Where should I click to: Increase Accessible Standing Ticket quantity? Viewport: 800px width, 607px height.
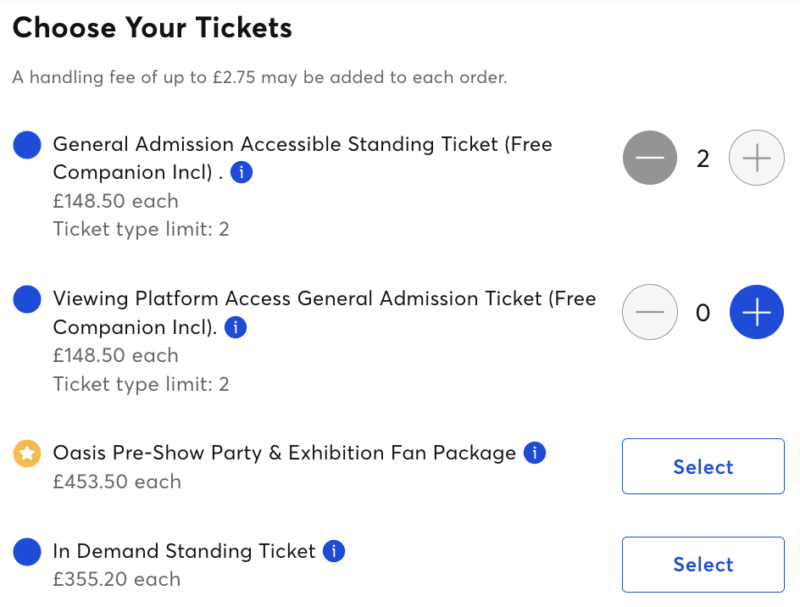[x=756, y=158]
